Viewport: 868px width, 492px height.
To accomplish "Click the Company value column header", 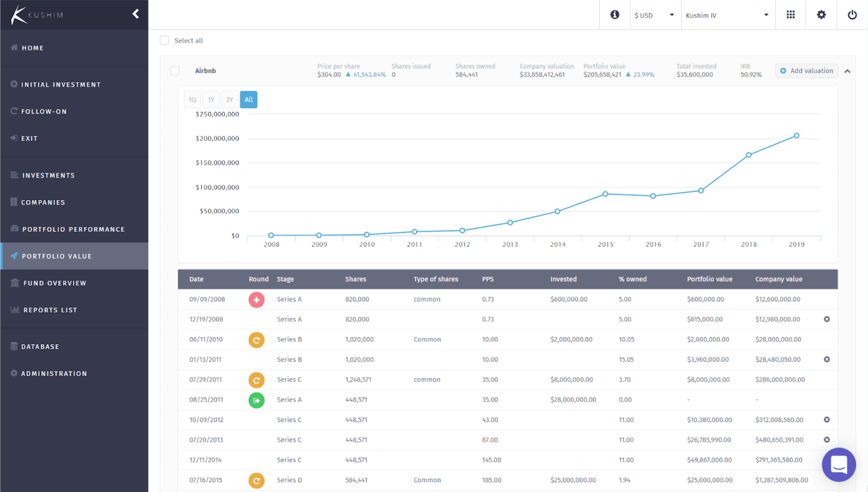I will click(x=779, y=279).
